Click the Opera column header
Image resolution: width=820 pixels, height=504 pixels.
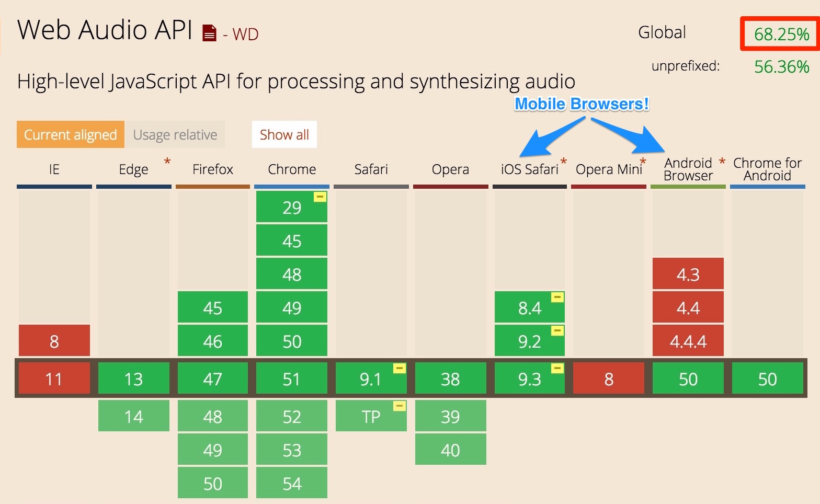click(450, 169)
